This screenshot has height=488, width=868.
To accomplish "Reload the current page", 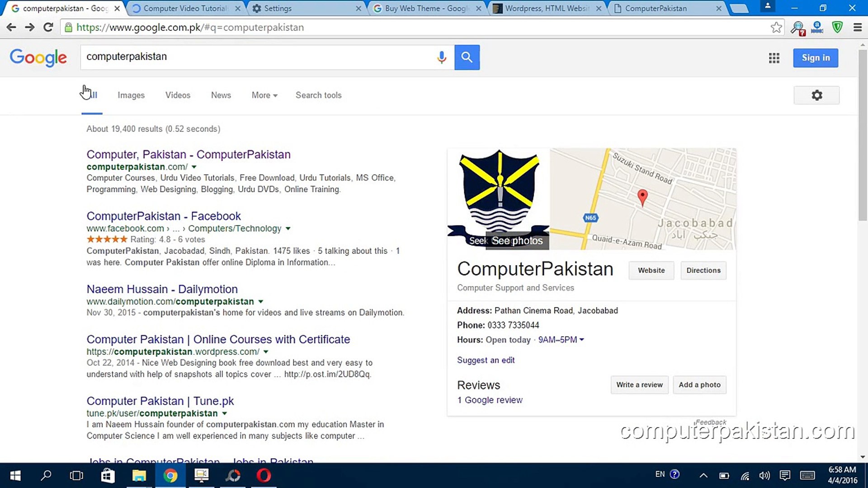I will (48, 28).
